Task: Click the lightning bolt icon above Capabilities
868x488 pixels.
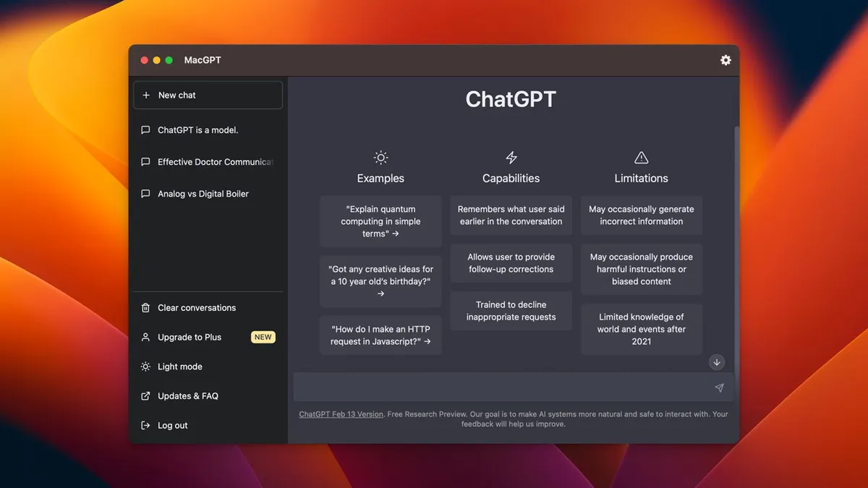Action: (511, 158)
